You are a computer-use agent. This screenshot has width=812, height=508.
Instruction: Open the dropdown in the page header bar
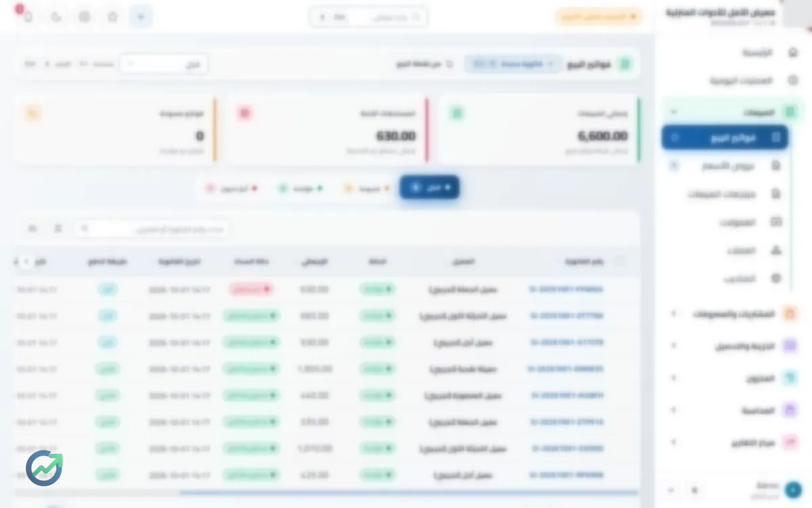point(164,64)
